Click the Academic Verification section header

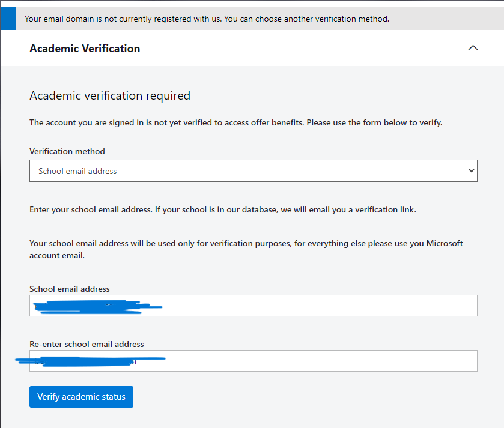pyautogui.click(x=85, y=48)
